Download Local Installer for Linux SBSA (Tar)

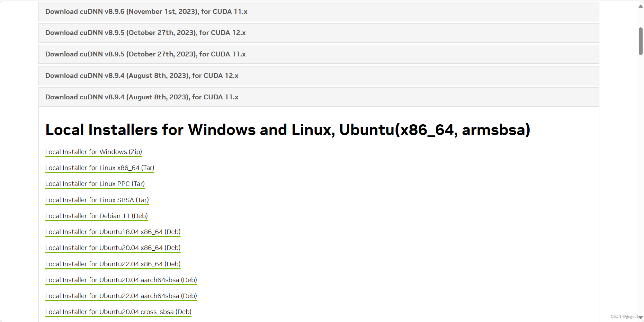tap(97, 200)
